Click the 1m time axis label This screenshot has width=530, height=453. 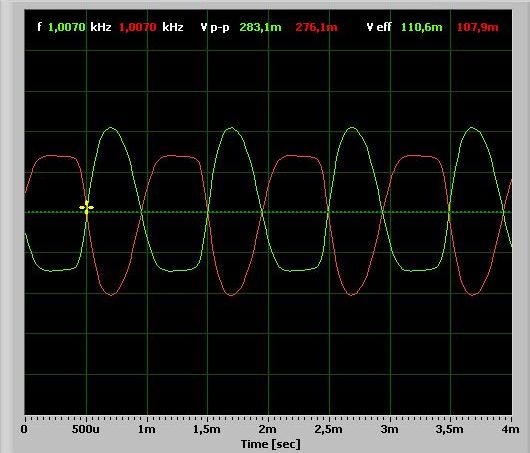(x=147, y=429)
